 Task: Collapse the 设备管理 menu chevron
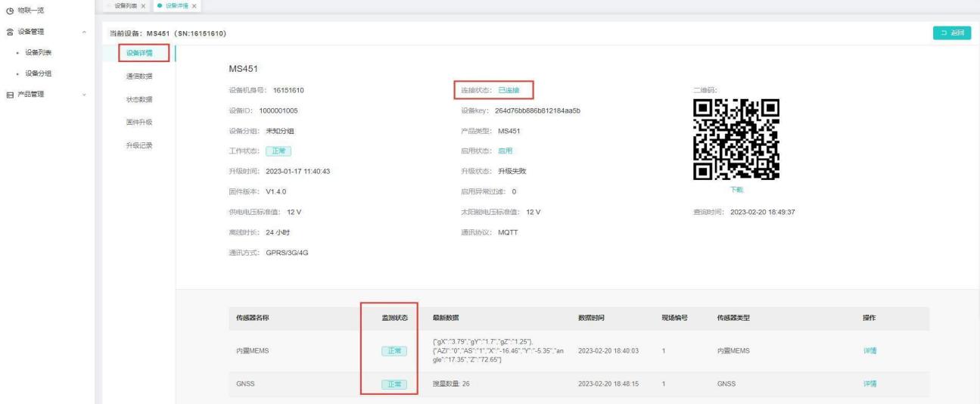point(83,32)
